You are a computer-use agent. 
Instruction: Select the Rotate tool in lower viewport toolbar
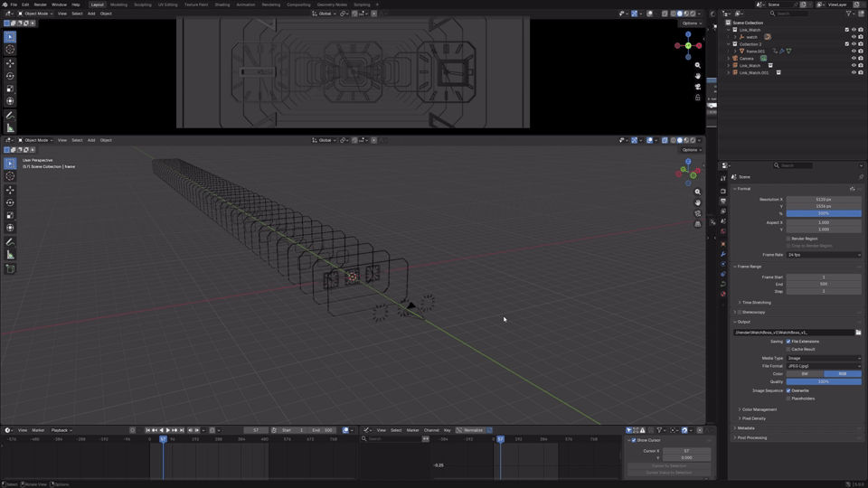[10, 202]
